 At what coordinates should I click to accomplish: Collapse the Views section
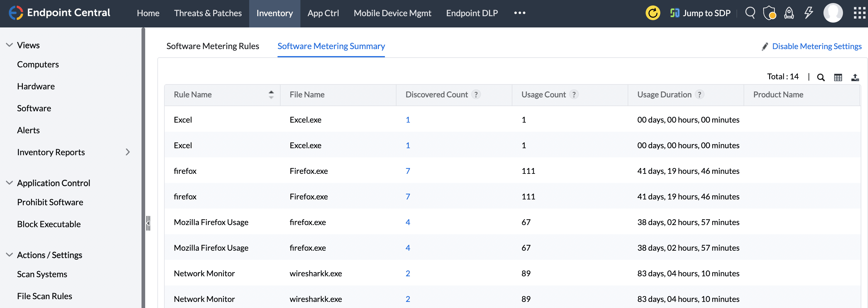pyautogui.click(x=9, y=45)
